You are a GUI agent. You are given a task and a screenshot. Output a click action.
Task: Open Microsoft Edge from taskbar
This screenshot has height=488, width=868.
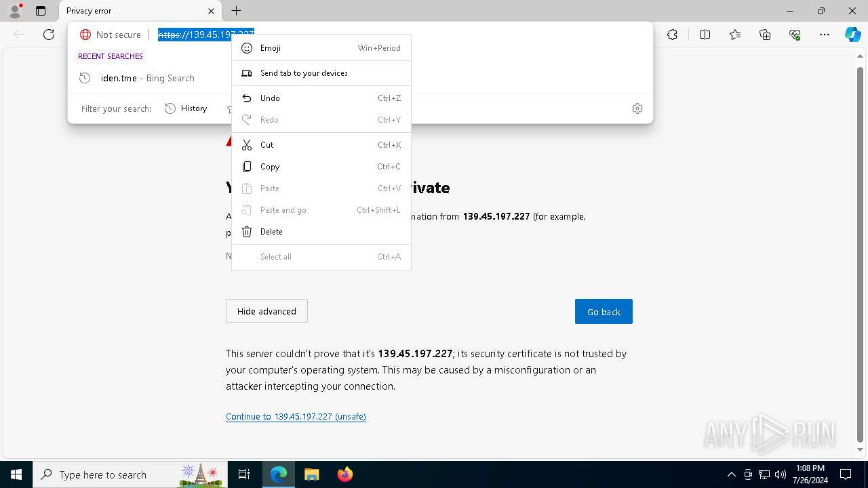point(279,474)
